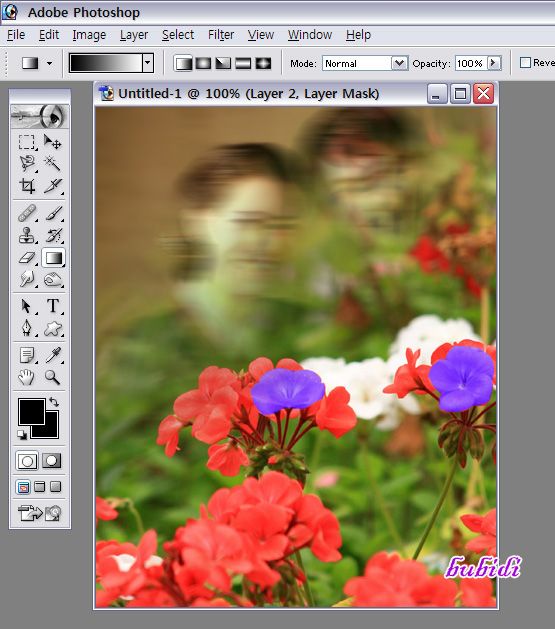Choose Radial Gradient style
Screen dimensions: 555x629
(x=203, y=63)
